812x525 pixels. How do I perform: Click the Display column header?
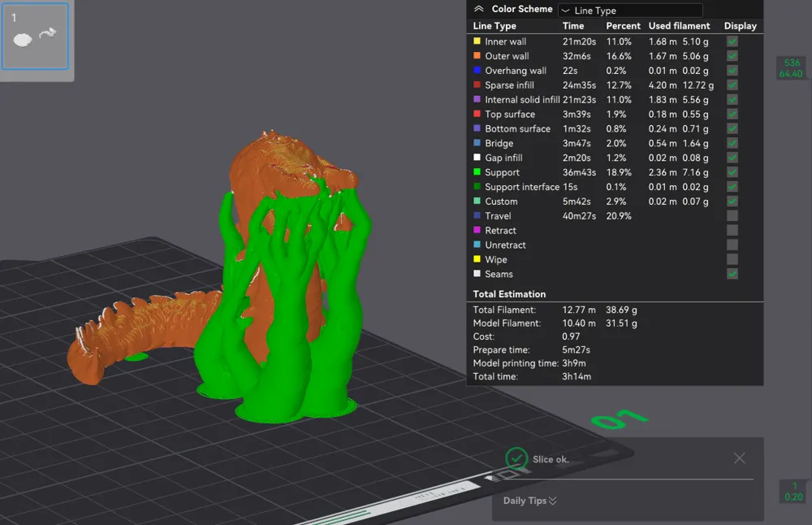[x=740, y=26]
